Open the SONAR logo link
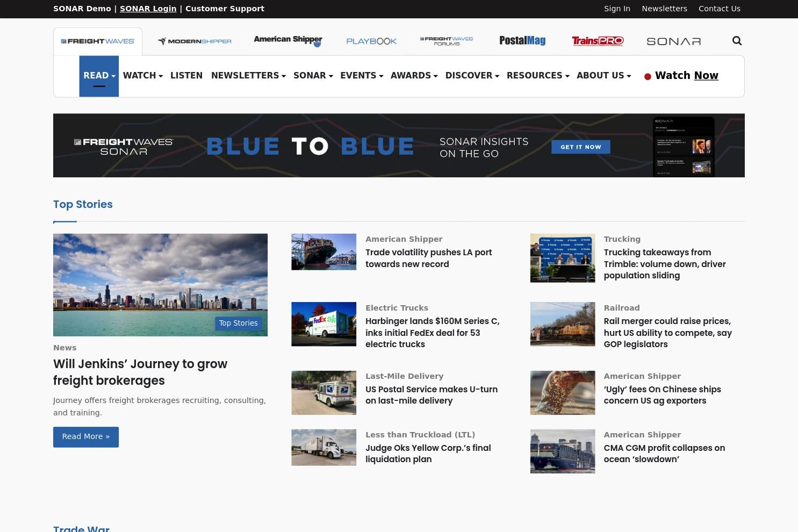798x532 pixels. coord(674,41)
